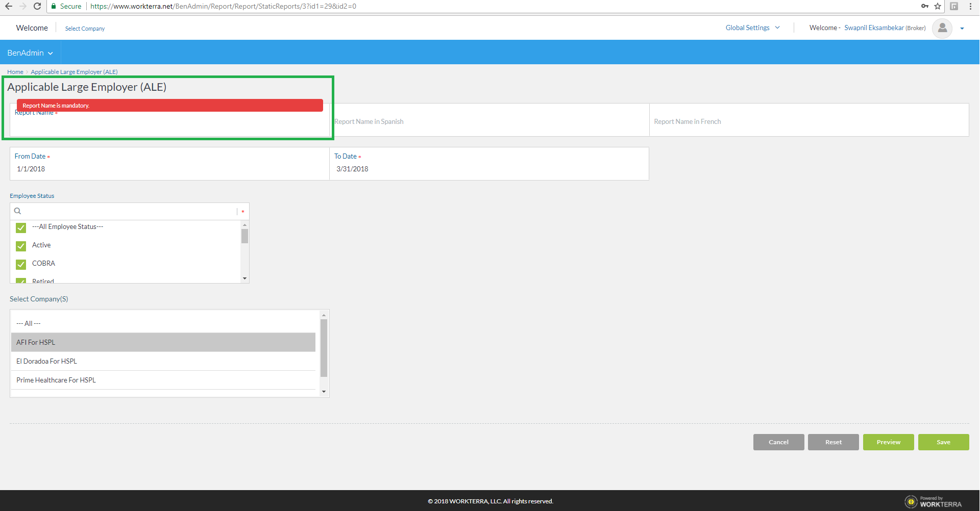Expand the Global Settings dropdown

click(752, 28)
